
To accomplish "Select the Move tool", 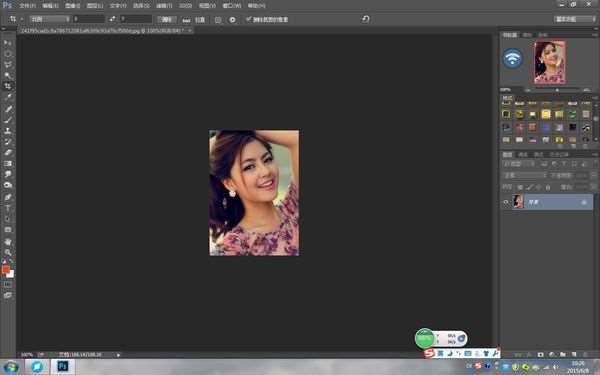I will coord(8,43).
